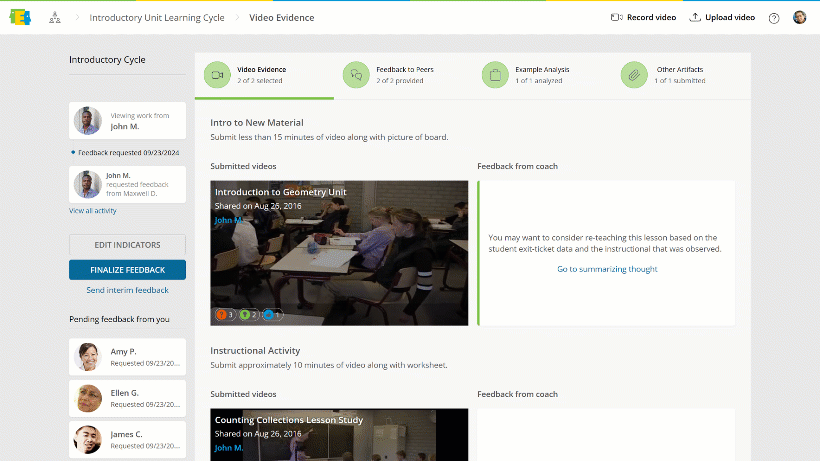820x461 pixels.
Task: Click the Upload video arrow icon
Action: [x=695, y=17]
